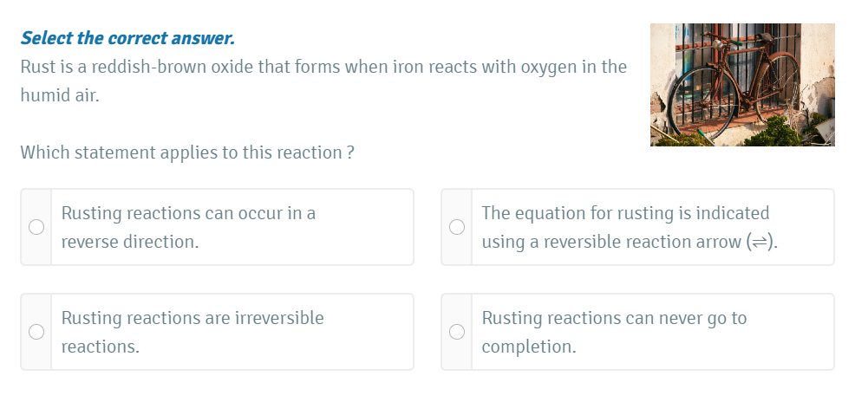Viewport: 868px width, 415px height.
Task: Select the radio button for 'reverse direction' answer
Action: click(36, 227)
